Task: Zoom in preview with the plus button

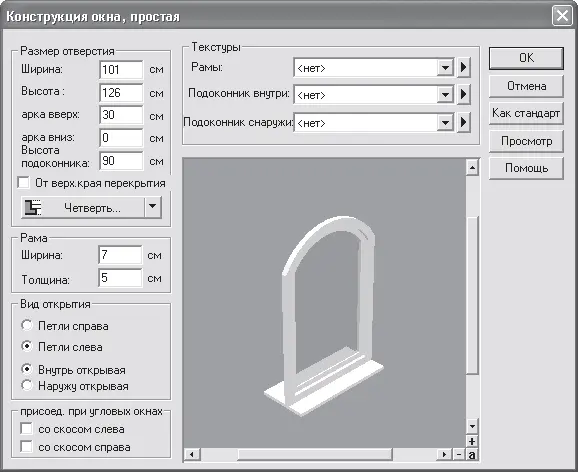Action: 472,441
